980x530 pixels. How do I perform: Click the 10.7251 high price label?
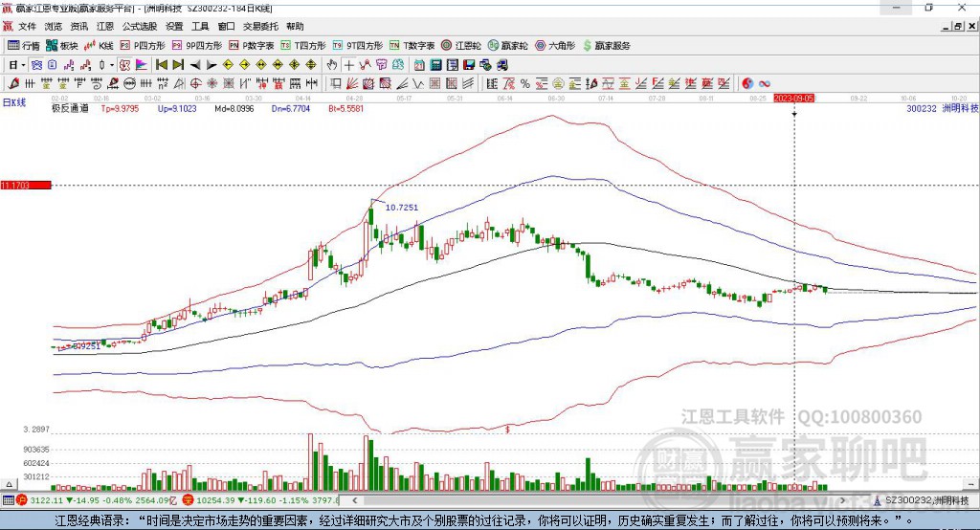point(402,208)
